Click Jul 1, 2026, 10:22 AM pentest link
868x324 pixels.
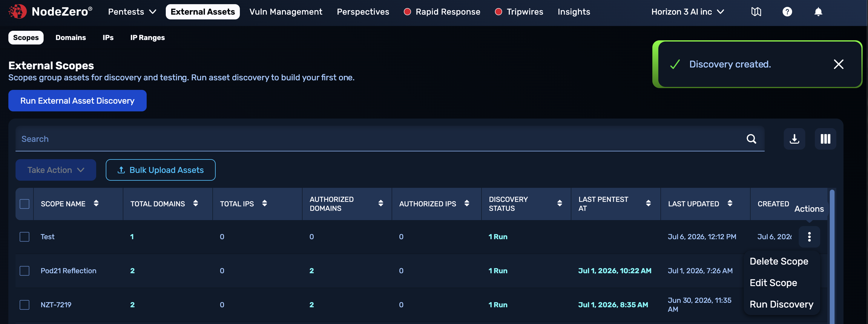tap(615, 271)
